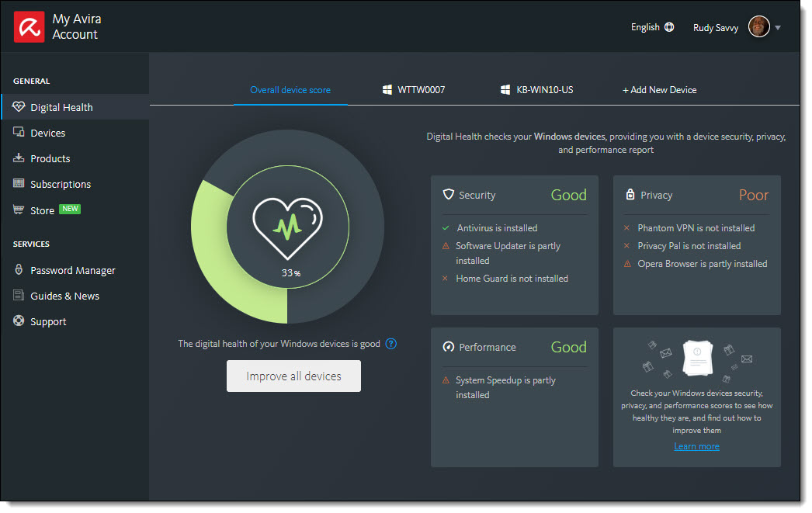Screen dimensions: 812x513
Task: Click the Devices monitor icon in sidebar
Action: pos(19,132)
